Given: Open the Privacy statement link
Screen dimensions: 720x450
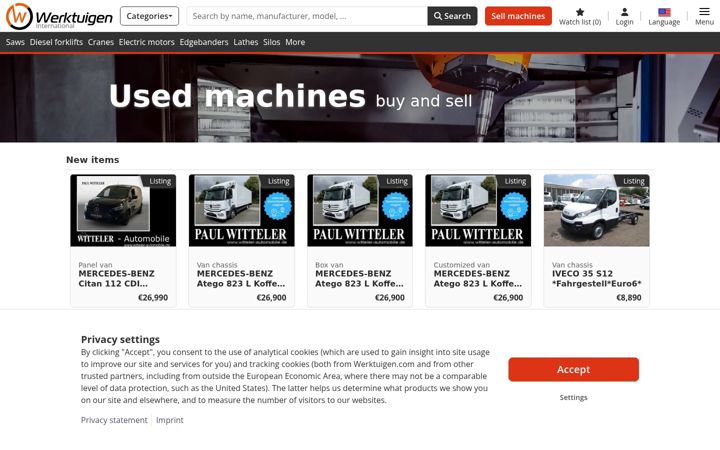Looking at the screenshot, I should click(x=114, y=420).
